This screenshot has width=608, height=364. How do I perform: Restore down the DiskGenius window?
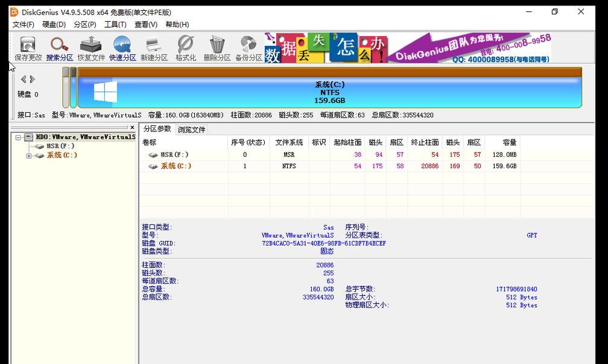coord(555,11)
